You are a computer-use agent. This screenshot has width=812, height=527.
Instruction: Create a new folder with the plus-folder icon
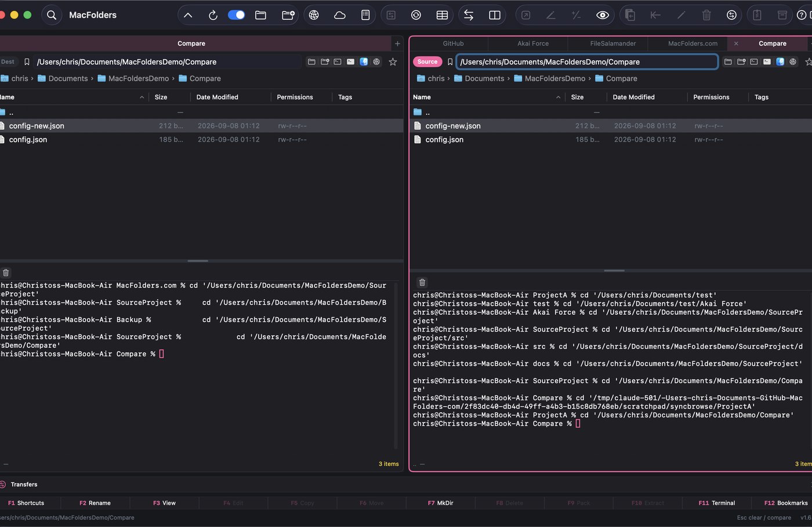288,15
